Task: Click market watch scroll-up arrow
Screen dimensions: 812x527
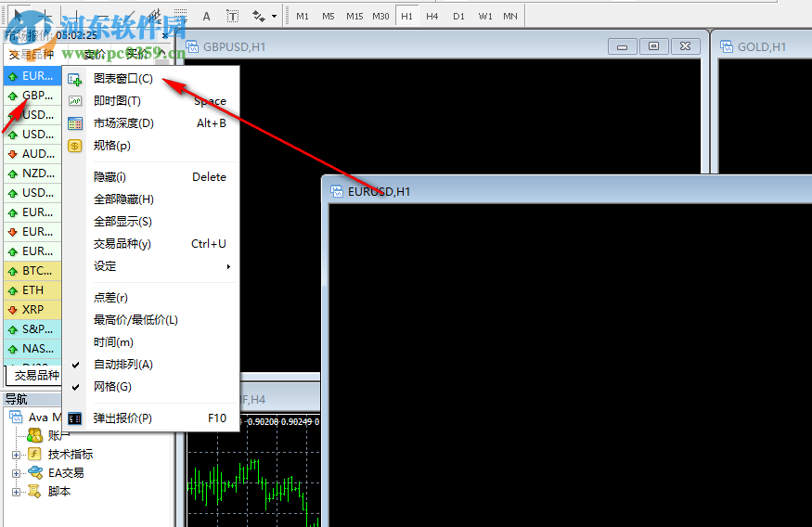Action: [x=162, y=52]
